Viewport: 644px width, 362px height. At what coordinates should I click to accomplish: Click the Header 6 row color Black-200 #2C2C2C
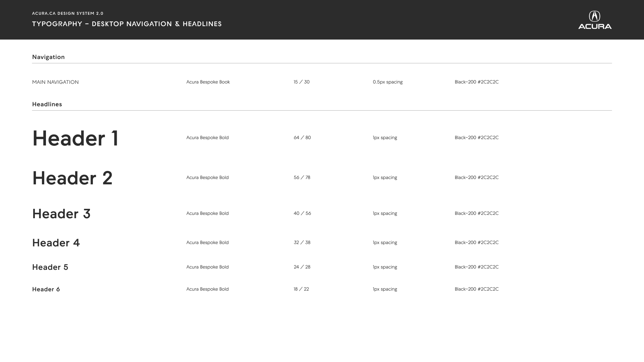pos(477,289)
